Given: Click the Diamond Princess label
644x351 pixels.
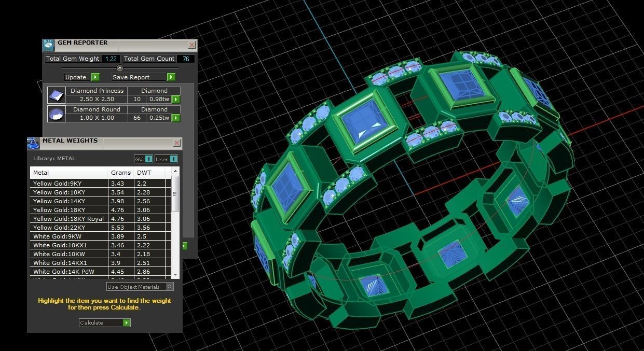Looking at the screenshot, I should click(97, 91).
